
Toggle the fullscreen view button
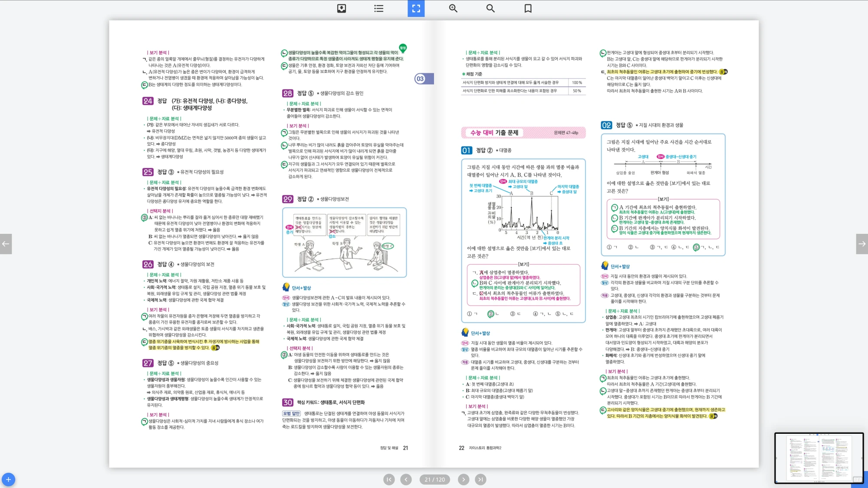pos(416,8)
